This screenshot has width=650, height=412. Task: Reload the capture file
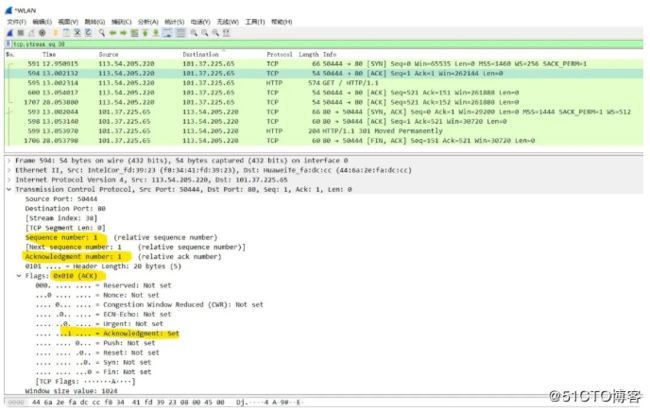(88, 33)
